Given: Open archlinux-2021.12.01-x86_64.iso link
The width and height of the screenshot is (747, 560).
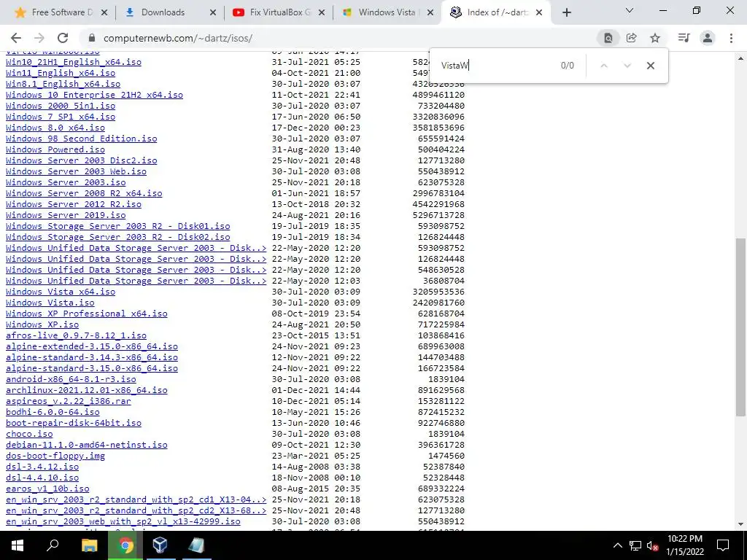Looking at the screenshot, I should click(x=87, y=390).
